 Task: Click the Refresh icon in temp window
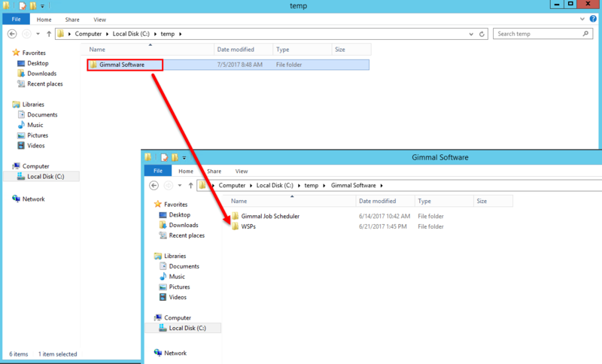coord(482,34)
